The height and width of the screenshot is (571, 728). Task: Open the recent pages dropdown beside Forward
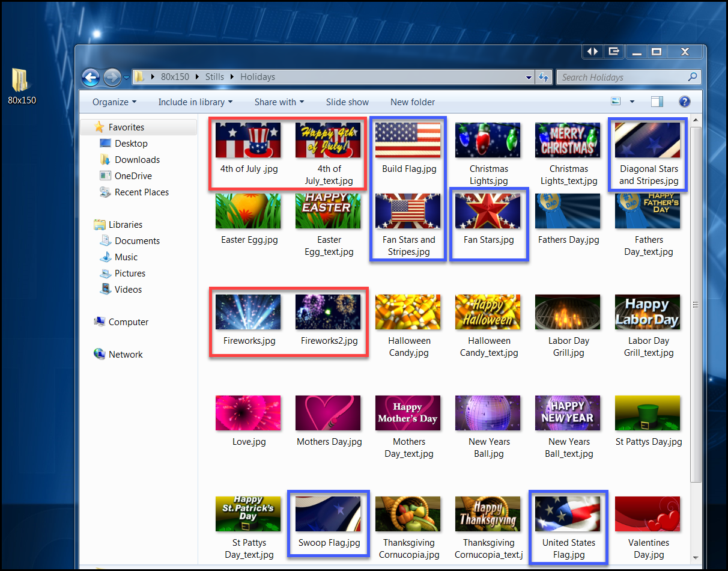tap(126, 78)
